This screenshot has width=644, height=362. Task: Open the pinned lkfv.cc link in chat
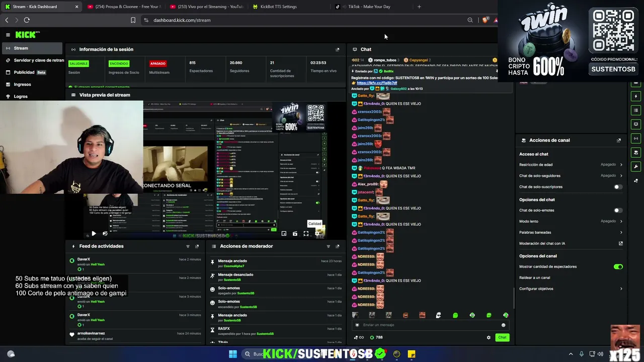click(x=377, y=83)
